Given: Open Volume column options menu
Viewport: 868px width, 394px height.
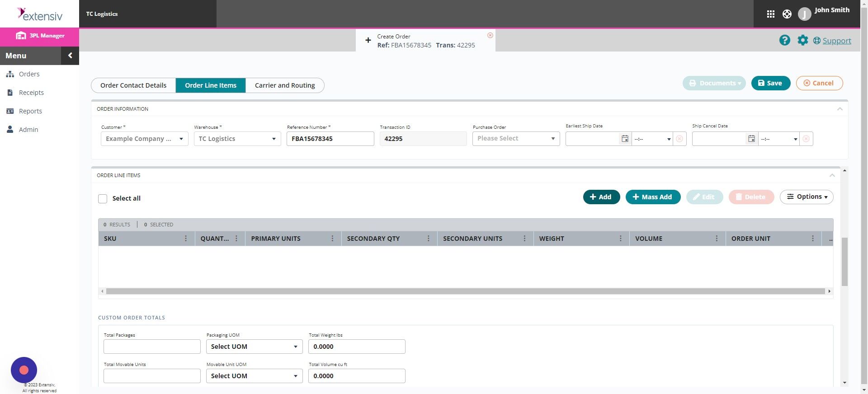Looking at the screenshot, I should coord(717,239).
